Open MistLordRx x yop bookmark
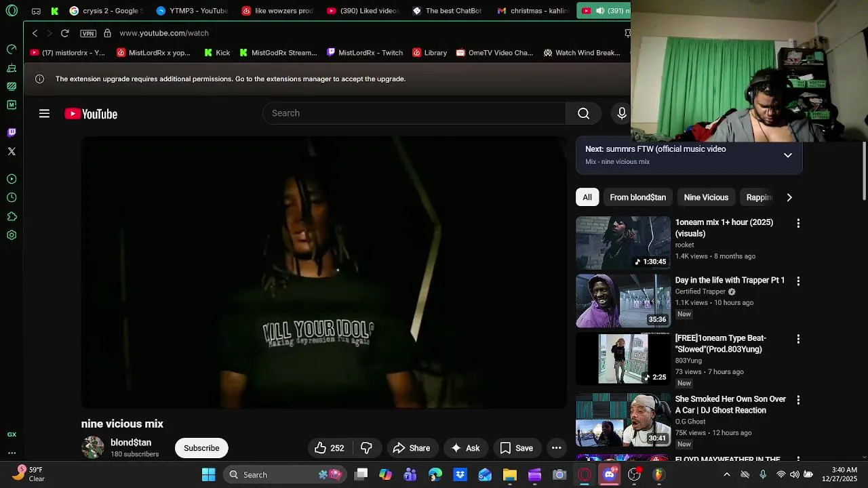The width and height of the screenshot is (868, 488). (153, 53)
